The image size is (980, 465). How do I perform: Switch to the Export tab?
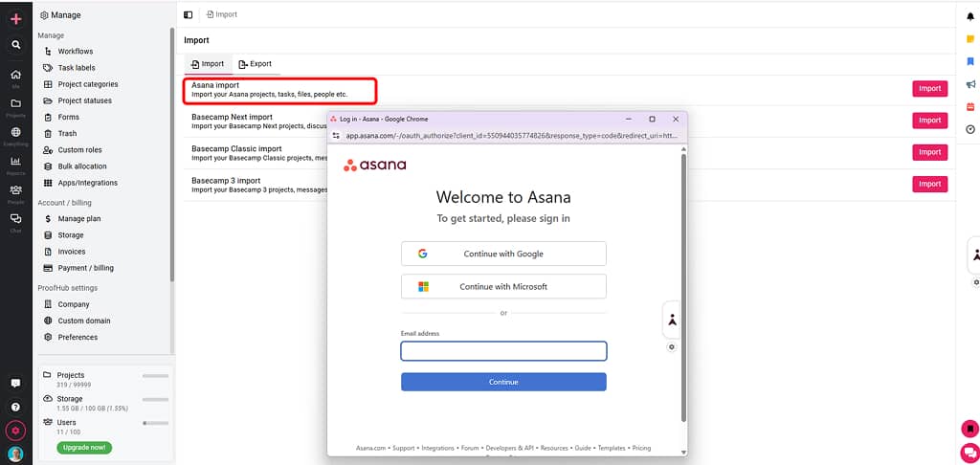pos(255,64)
